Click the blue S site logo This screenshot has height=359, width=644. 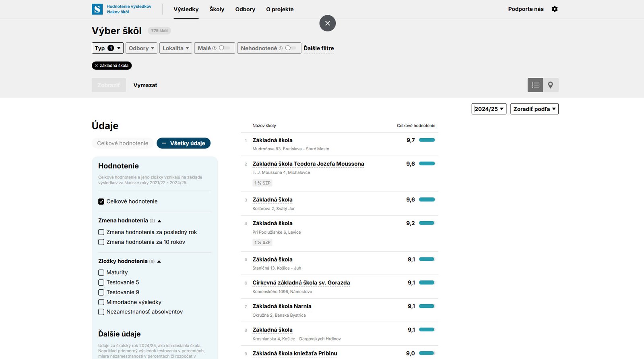97,9
